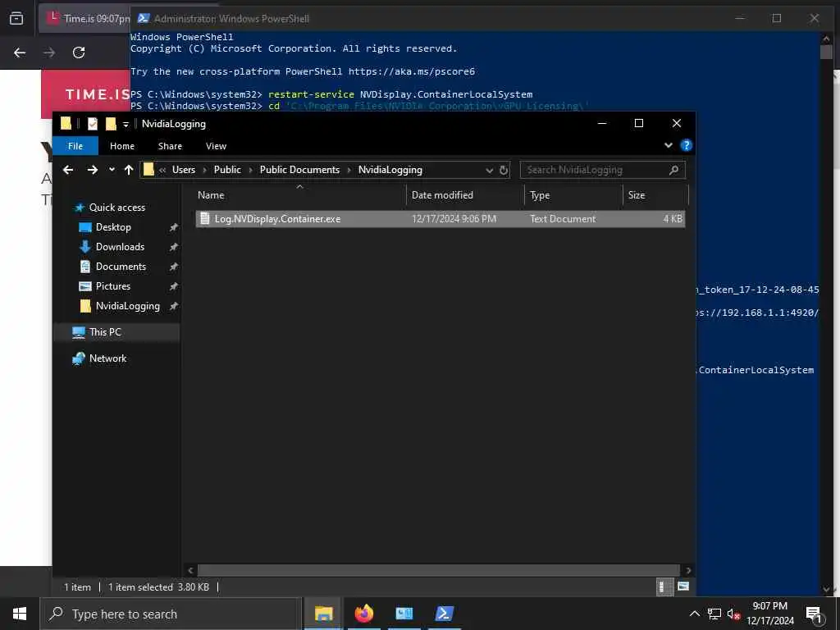Click the browser back button
The image size is (840, 630).
[20, 52]
